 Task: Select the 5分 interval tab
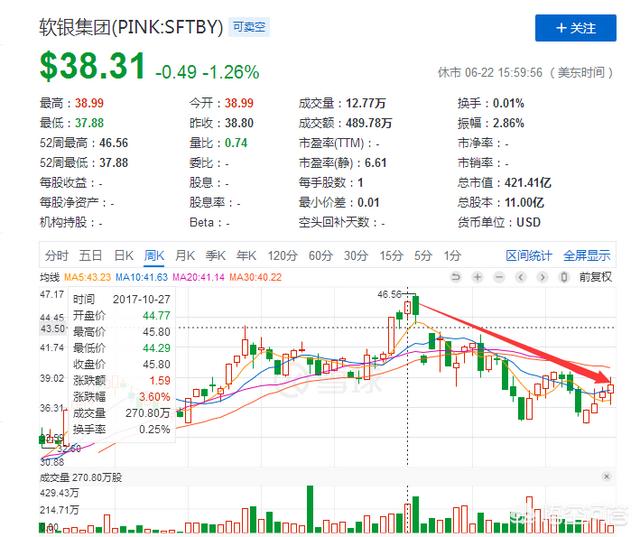coord(423,256)
